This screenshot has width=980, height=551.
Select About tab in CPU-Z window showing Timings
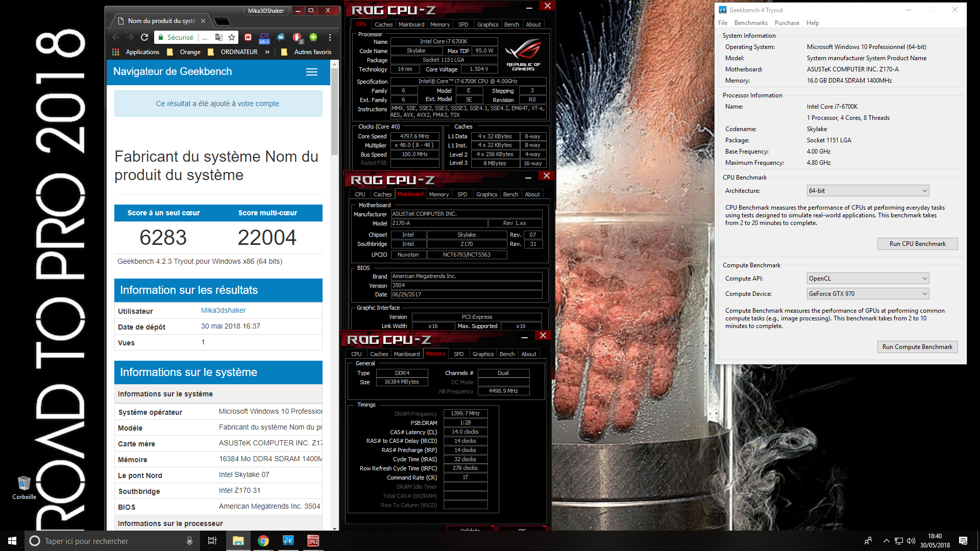coord(529,354)
